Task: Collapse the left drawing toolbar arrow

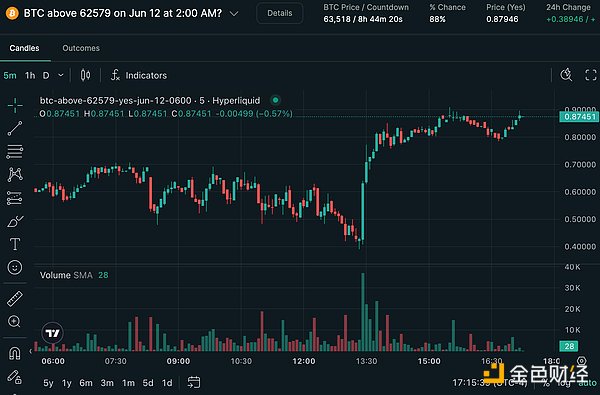Action: coord(31,351)
